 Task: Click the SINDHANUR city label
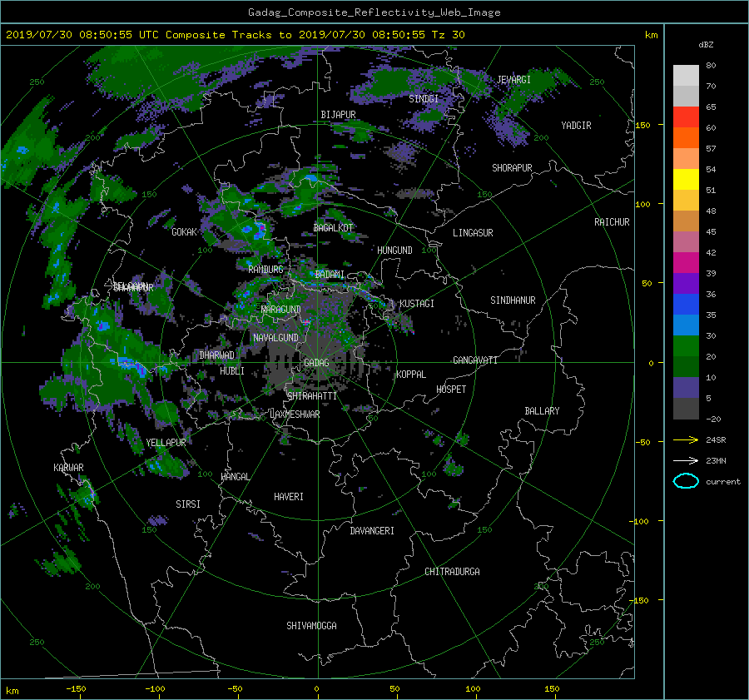tap(513, 300)
